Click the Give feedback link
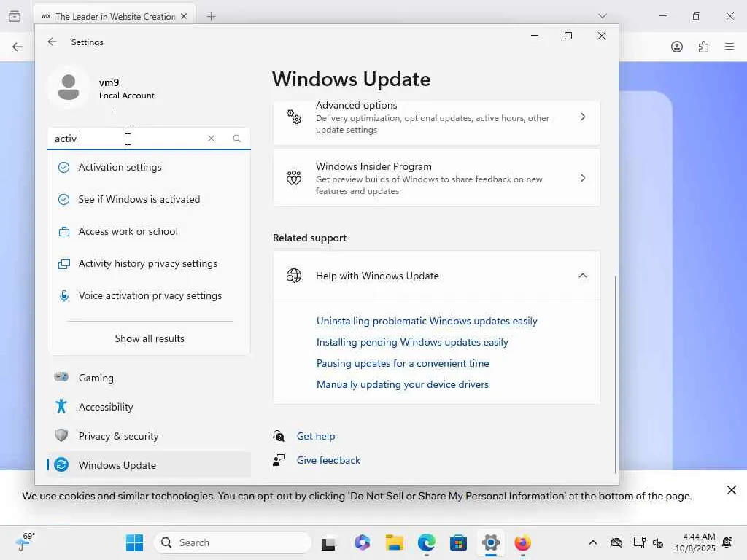 click(328, 460)
